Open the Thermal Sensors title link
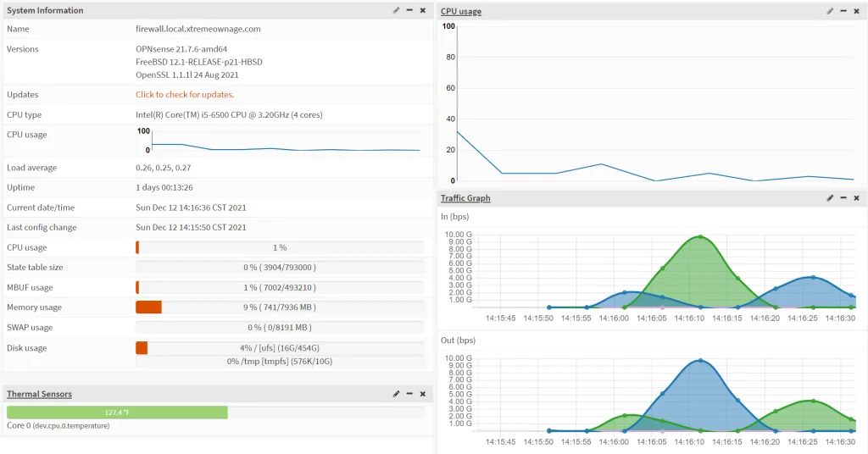 [x=39, y=394]
